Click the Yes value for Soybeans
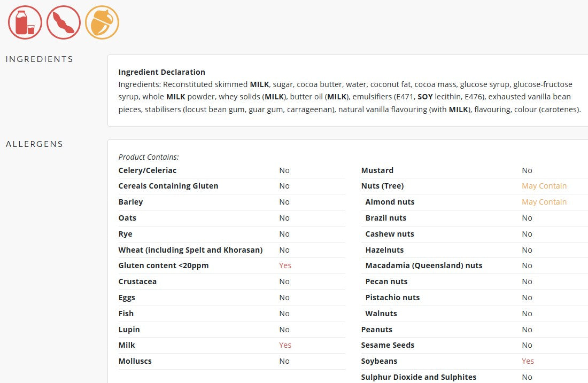This screenshot has width=588, height=383. point(528,361)
